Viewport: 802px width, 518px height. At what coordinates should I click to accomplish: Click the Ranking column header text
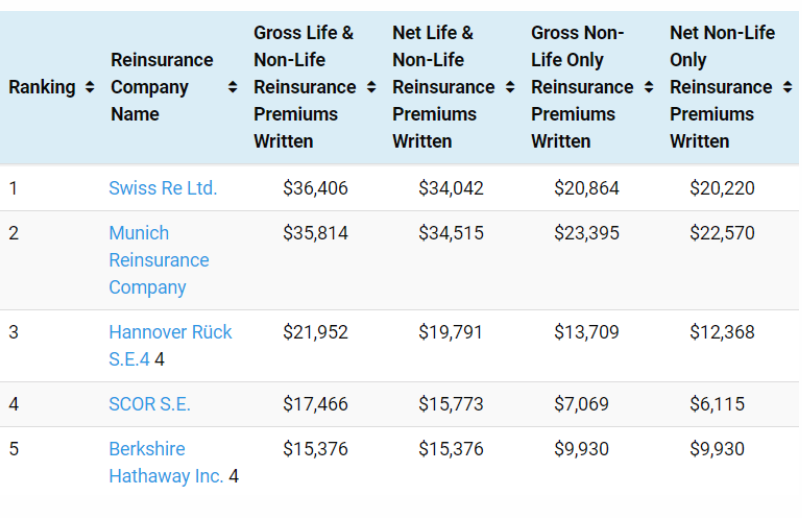click(x=42, y=88)
